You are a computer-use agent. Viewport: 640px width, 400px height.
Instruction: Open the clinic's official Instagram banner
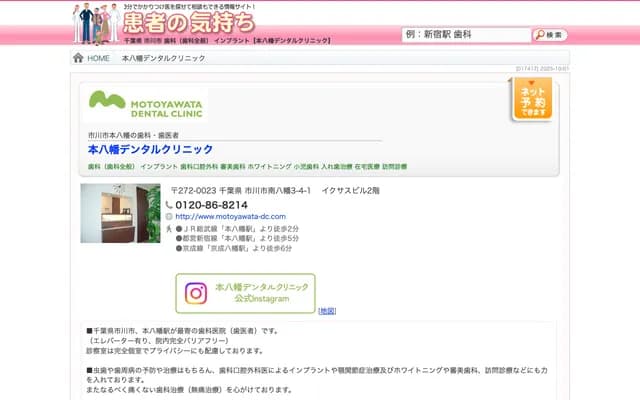[245, 293]
